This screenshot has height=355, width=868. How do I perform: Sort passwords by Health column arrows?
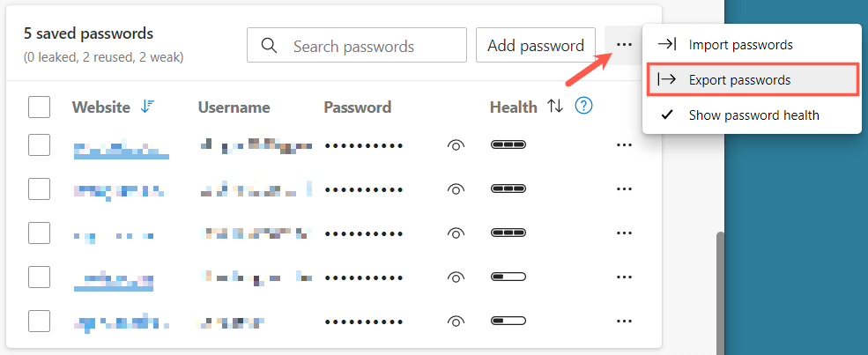tap(554, 107)
